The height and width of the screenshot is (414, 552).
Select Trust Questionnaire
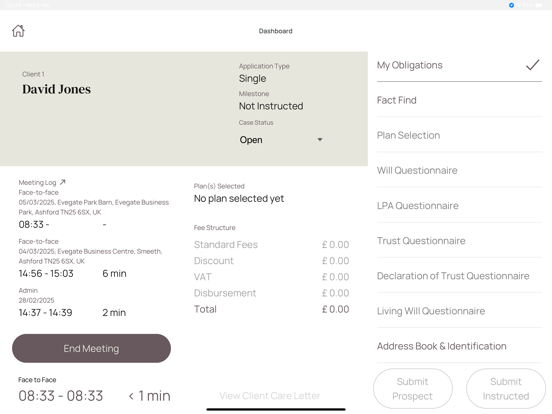(459, 241)
